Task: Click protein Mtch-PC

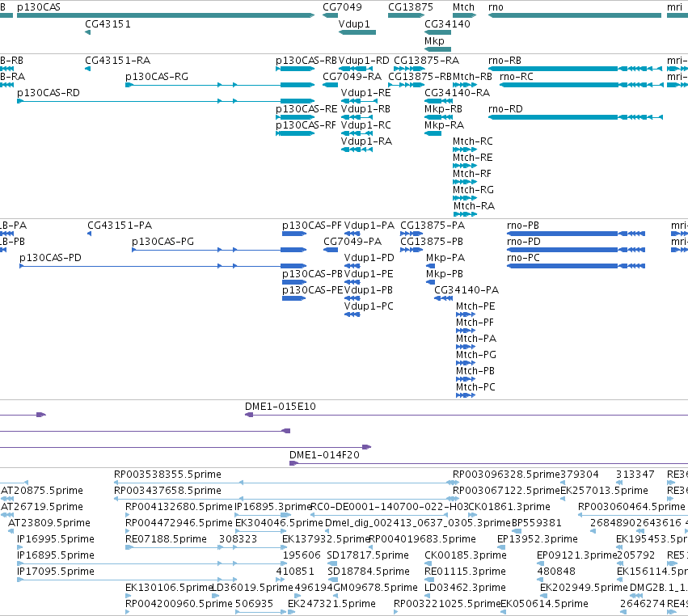Action: [475, 387]
